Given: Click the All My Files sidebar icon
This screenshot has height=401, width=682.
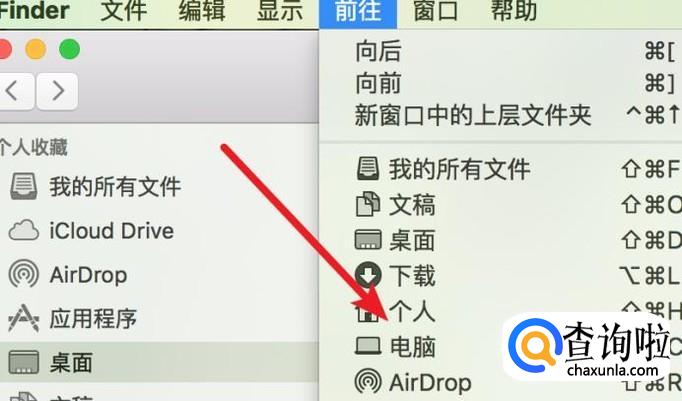Looking at the screenshot, I should [x=23, y=186].
